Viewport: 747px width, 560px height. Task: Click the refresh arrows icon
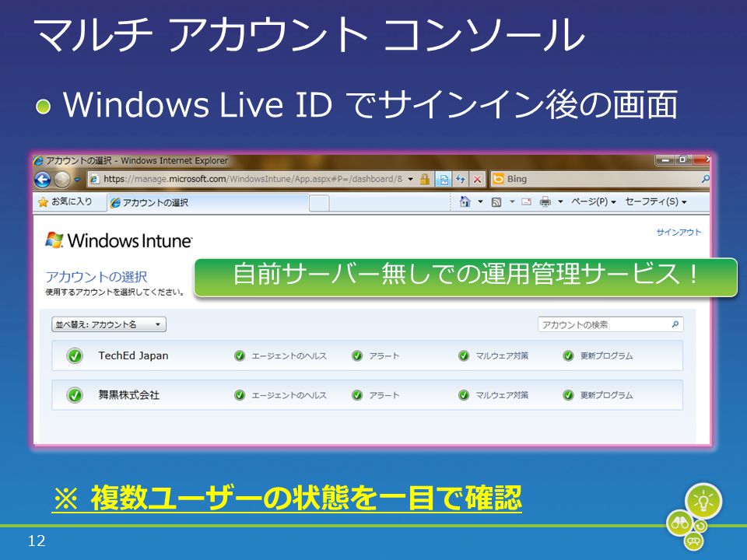[460, 179]
